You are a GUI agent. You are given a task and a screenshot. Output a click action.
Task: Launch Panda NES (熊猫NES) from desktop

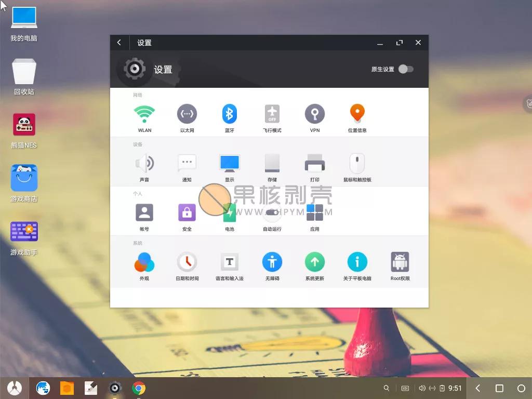point(24,131)
